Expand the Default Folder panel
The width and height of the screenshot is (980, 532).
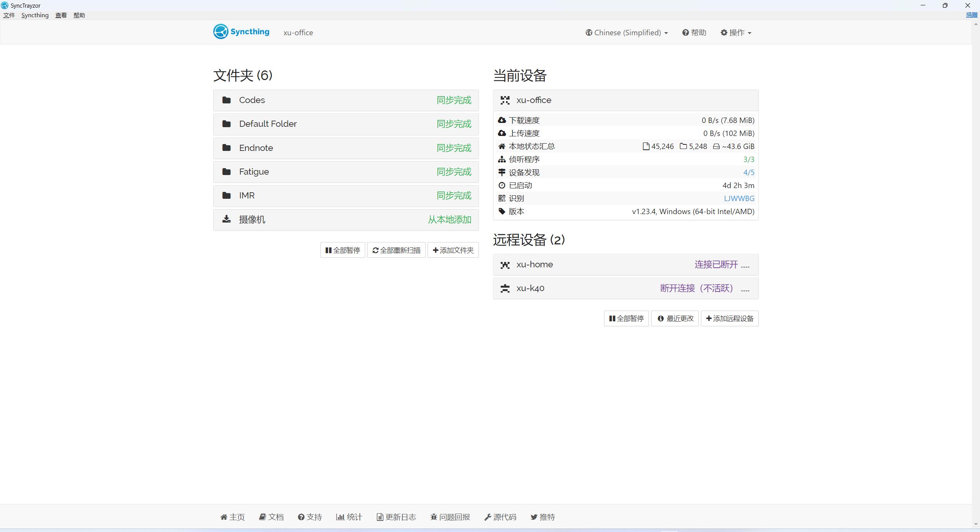(x=346, y=124)
